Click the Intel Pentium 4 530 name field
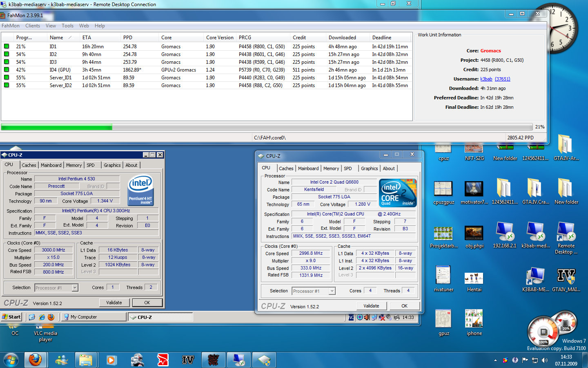Viewport: 588px width, 368px height. point(77,179)
